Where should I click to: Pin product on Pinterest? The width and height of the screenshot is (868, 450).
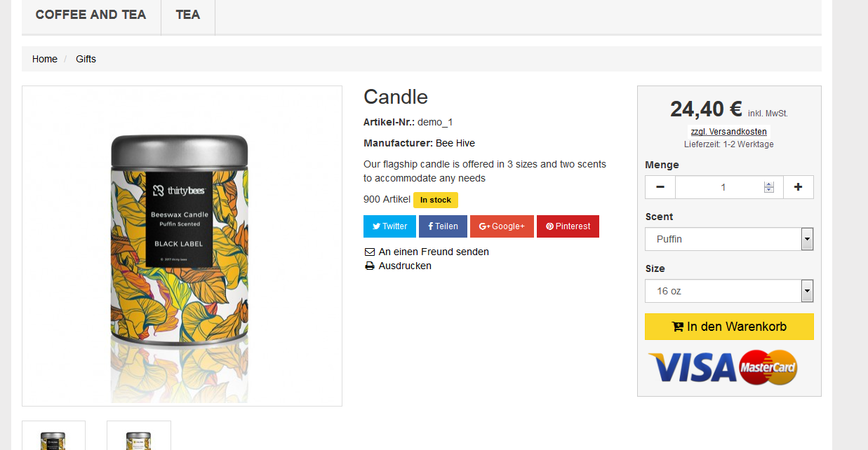coord(568,226)
